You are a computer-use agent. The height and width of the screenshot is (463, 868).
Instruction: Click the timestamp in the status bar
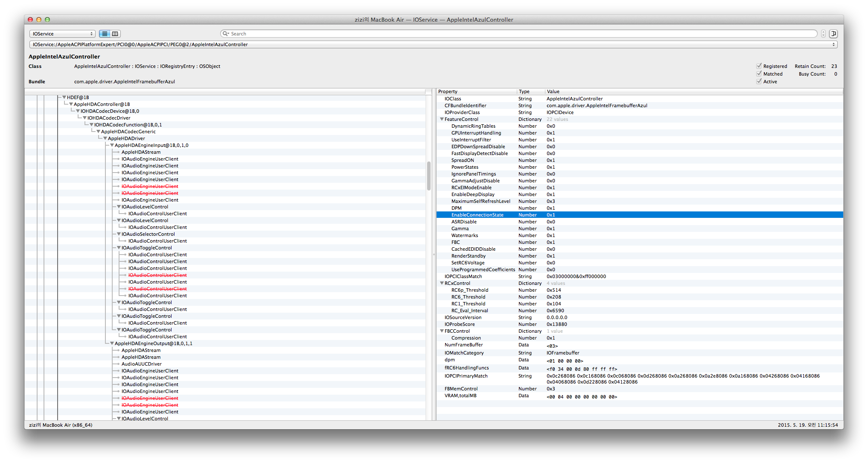point(808,425)
